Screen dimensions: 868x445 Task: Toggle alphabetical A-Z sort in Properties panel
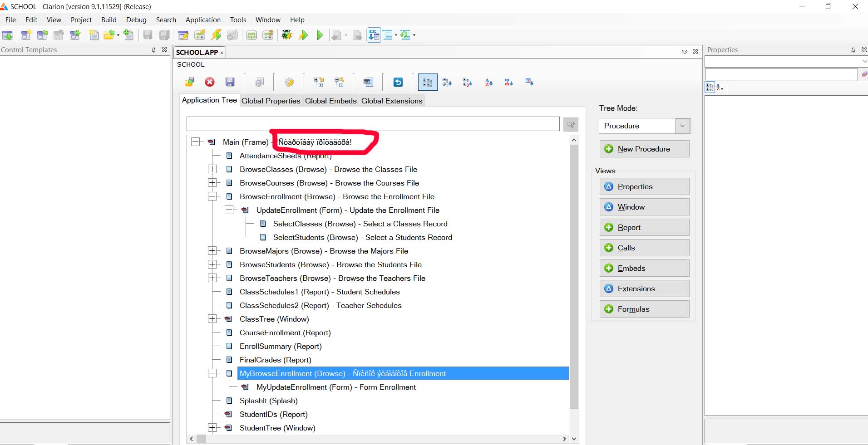tap(720, 87)
